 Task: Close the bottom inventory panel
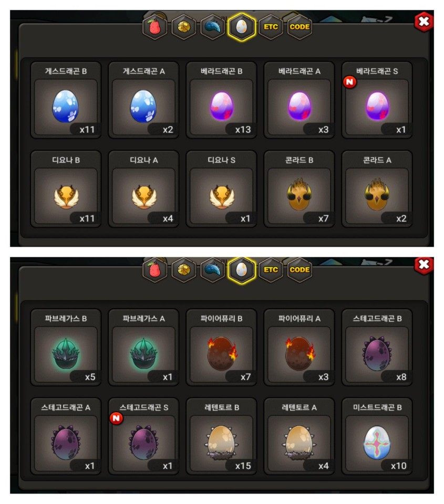[424, 265]
